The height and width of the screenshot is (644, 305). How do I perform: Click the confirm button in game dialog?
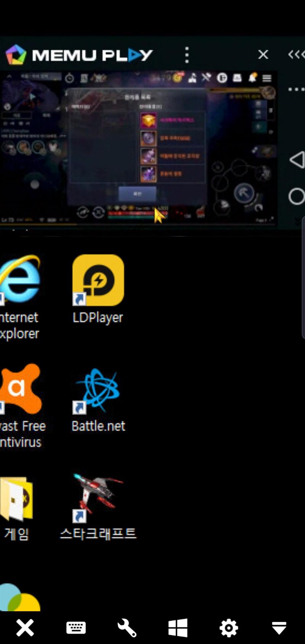click(137, 194)
